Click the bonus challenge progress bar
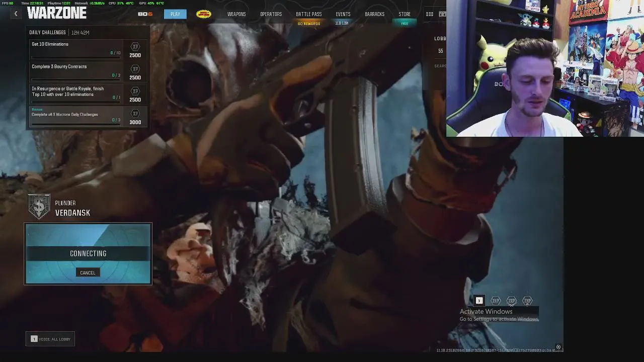This screenshot has height=362, width=644. point(76,124)
